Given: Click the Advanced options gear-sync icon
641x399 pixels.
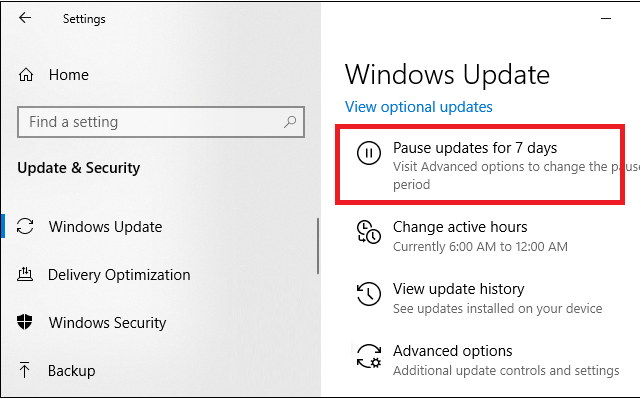Looking at the screenshot, I should coord(369,356).
